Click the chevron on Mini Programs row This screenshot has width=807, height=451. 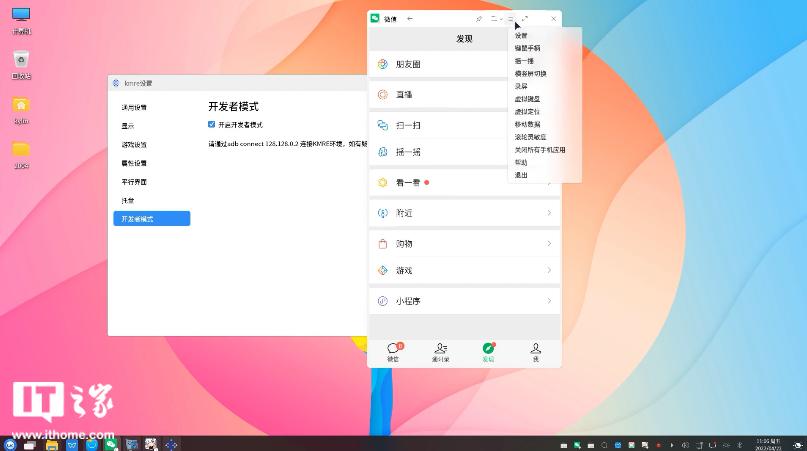[549, 301]
